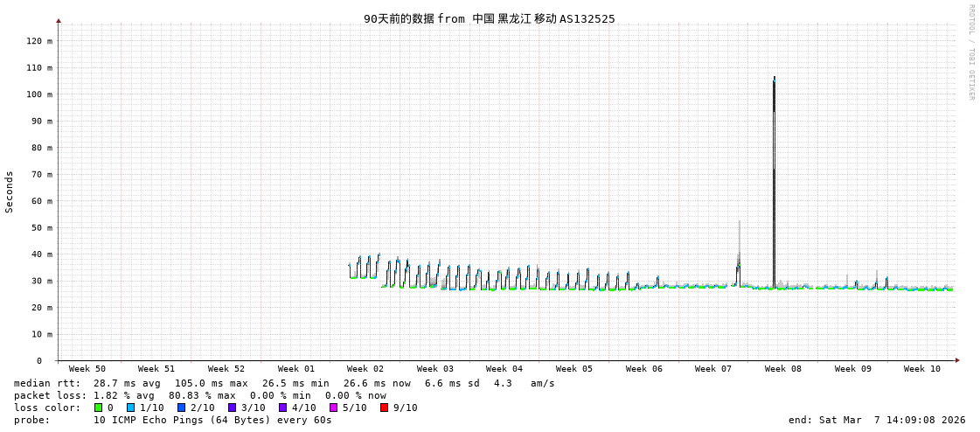Click the x-axis arrow at right end
980x432 pixels.
tap(957, 360)
